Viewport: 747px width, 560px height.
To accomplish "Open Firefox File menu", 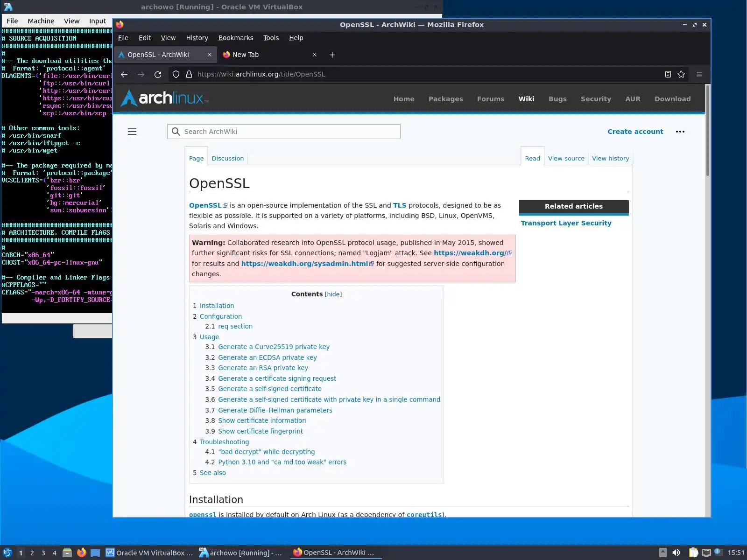I will click(x=123, y=38).
